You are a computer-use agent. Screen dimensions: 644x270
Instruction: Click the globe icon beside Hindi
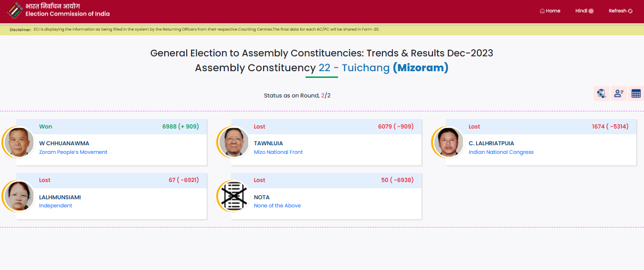pos(591,11)
